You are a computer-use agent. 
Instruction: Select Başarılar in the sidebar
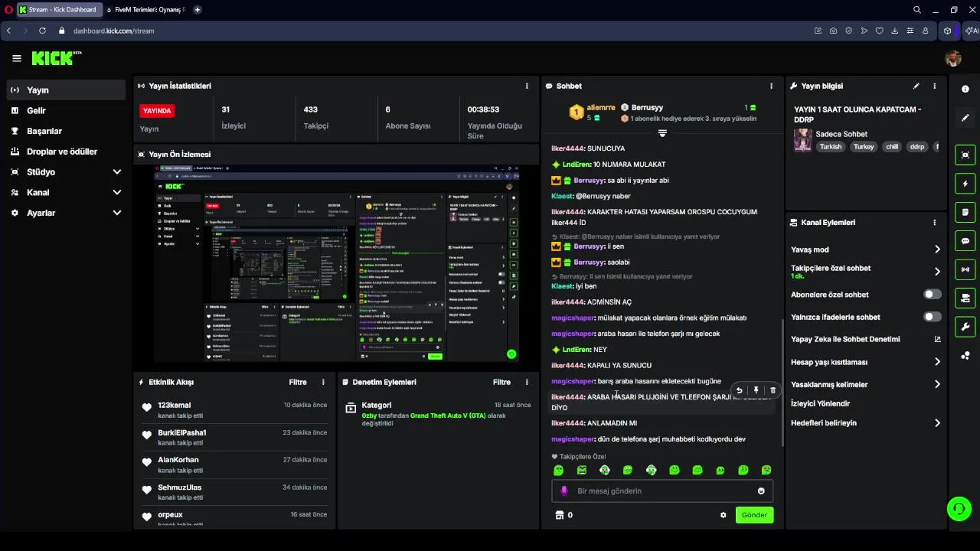pos(66,132)
